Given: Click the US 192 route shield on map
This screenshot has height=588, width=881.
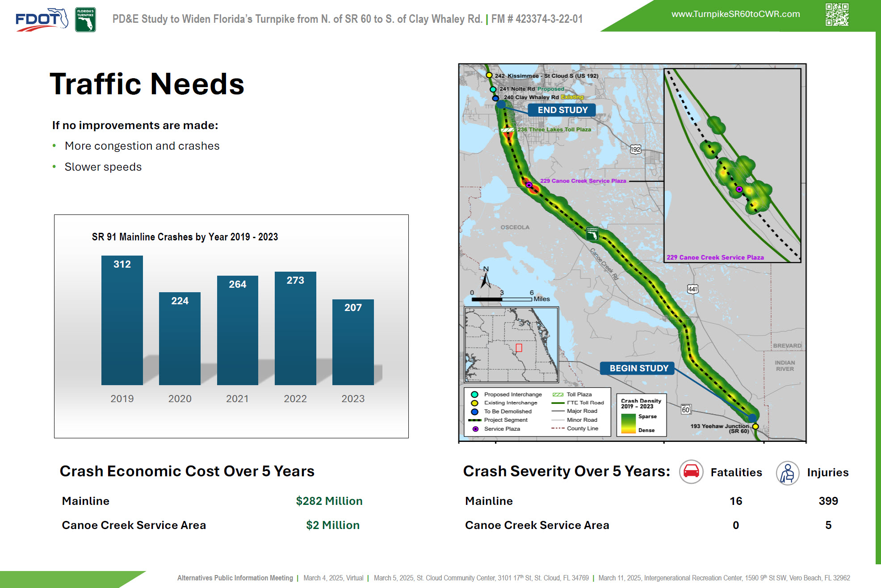Looking at the screenshot, I should (635, 149).
